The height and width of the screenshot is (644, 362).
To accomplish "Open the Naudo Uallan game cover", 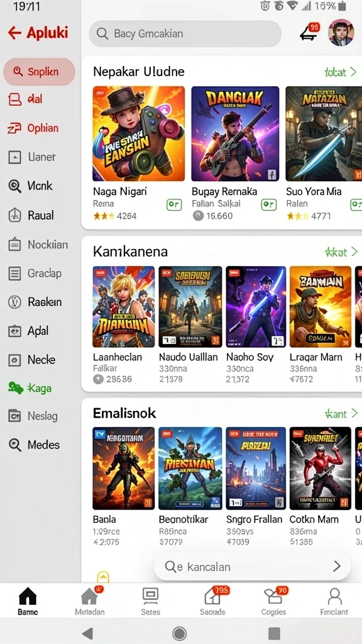I will (x=190, y=306).
